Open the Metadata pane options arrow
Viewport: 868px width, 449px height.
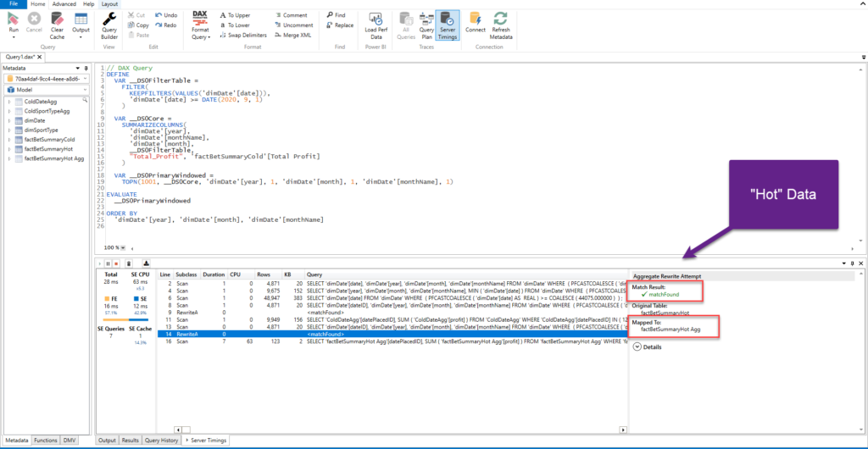pyautogui.click(x=78, y=68)
